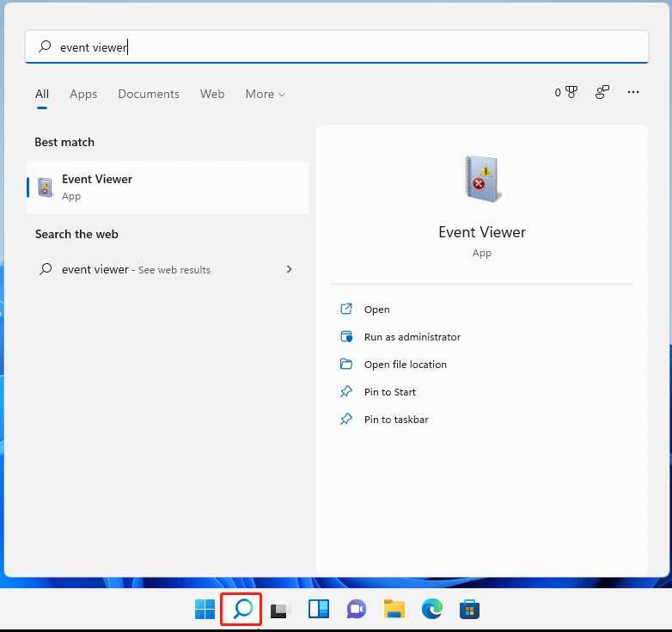The image size is (672, 632).
Task: Launch Microsoft Edge from the taskbar
Action: tap(431, 610)
